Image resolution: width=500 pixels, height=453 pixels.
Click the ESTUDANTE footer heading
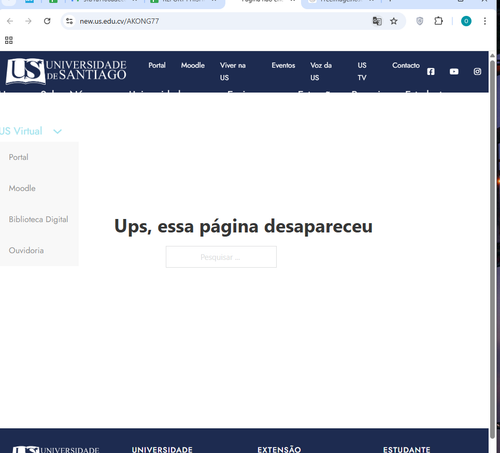pos(407,449)
